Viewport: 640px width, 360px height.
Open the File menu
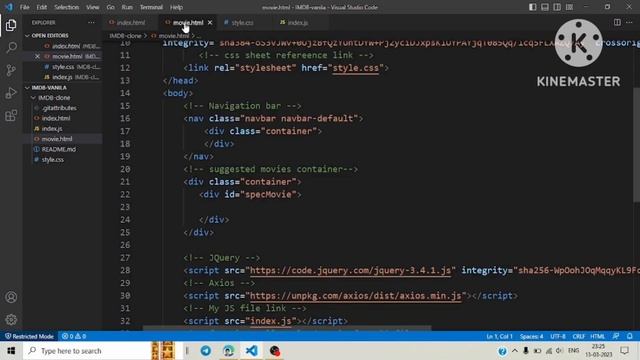(24, 7)
